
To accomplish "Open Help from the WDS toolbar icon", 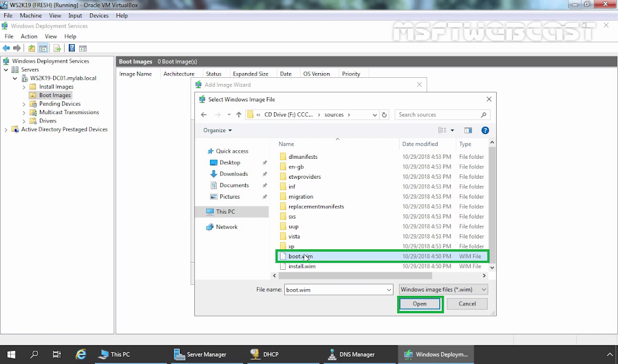I will pos(72,48).
